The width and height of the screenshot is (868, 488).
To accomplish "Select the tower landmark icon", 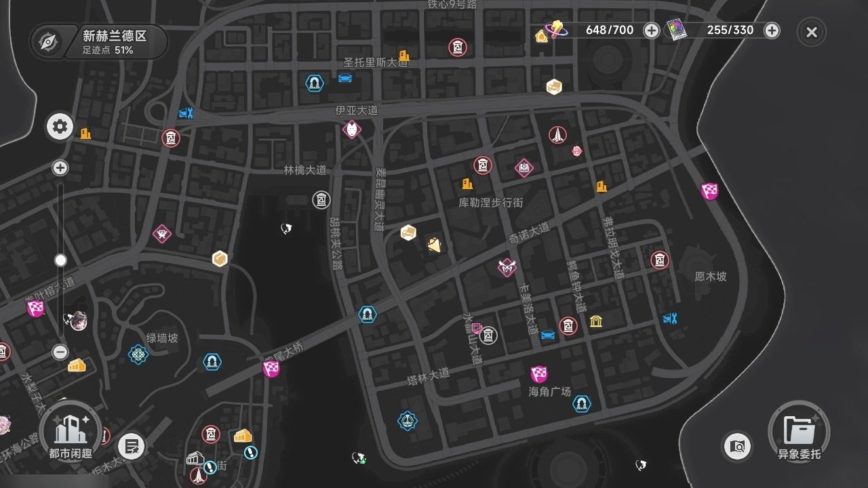I will coord(558,135).
